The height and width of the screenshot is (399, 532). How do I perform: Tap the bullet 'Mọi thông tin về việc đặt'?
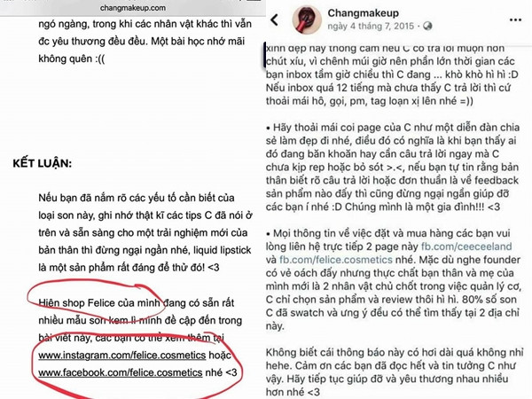(393, 279)
